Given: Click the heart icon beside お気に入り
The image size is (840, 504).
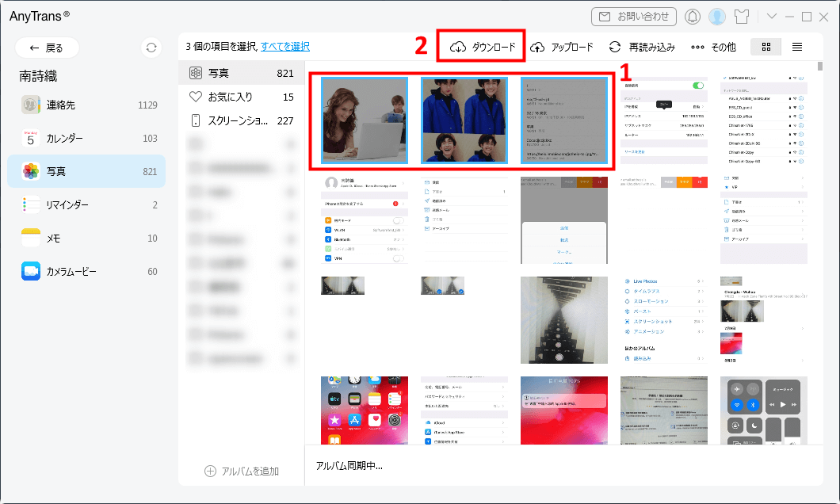Looking at the screenshot, I should pyautogui.click(x=196, y=97).
